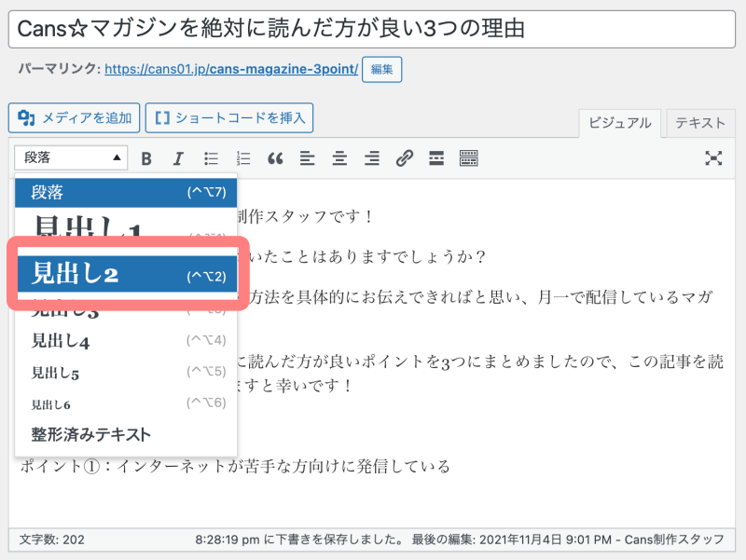Center align the text
This screenshot has height=560, width=746.
click(x=339, y=158)
